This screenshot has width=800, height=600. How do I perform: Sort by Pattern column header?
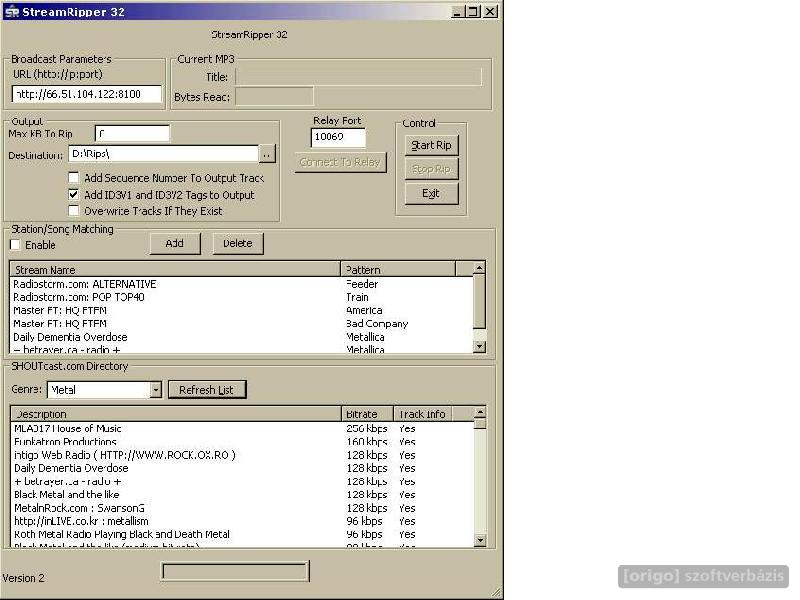[x=398, y=269]
